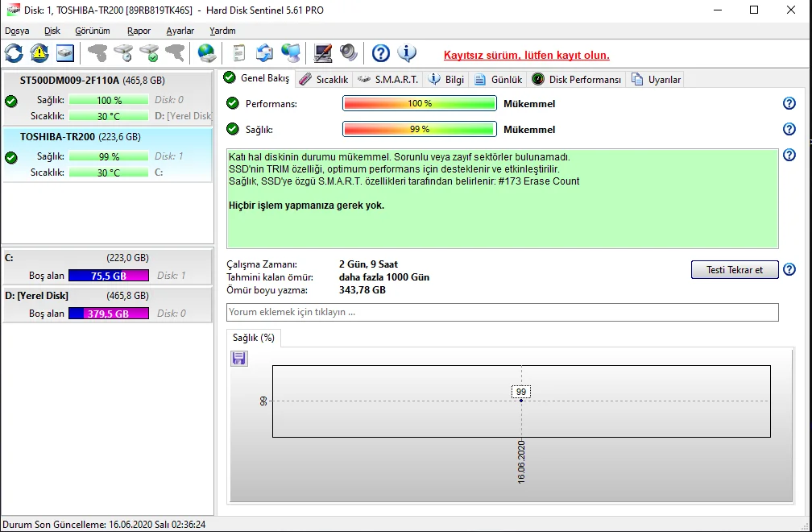Click the Yorum eklemek için tıklayın comment field
This screenshot has height=532, width=812.
point(503,312)
